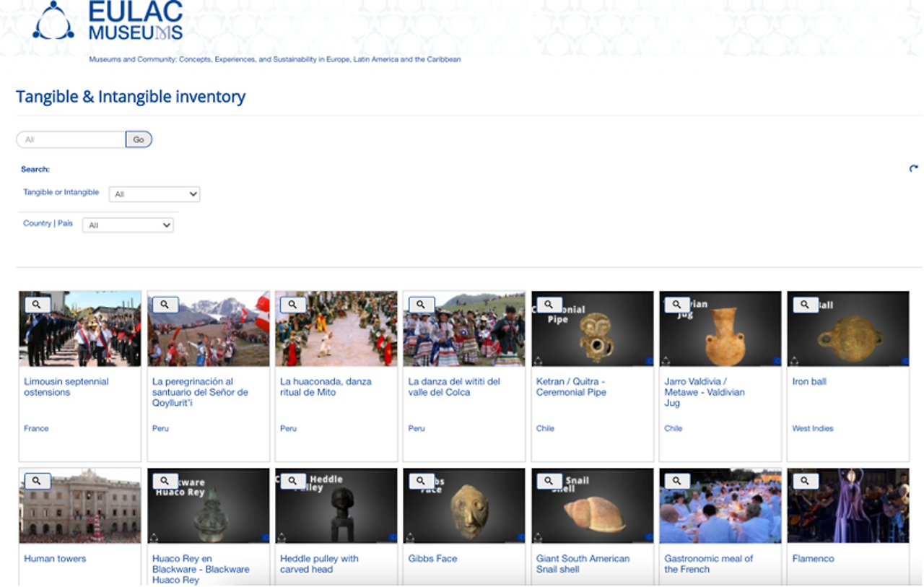
Task: Open the Flamenco title link
Action: (813, 559)
